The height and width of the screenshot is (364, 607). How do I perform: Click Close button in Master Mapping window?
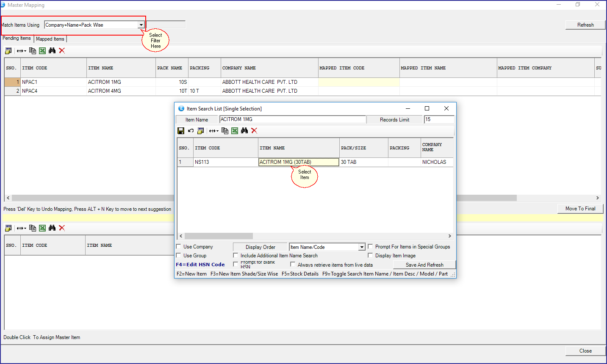[585, 351]
